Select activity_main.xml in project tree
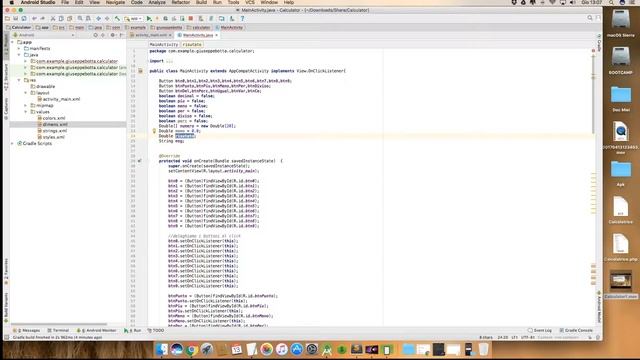 coord(58,99)
